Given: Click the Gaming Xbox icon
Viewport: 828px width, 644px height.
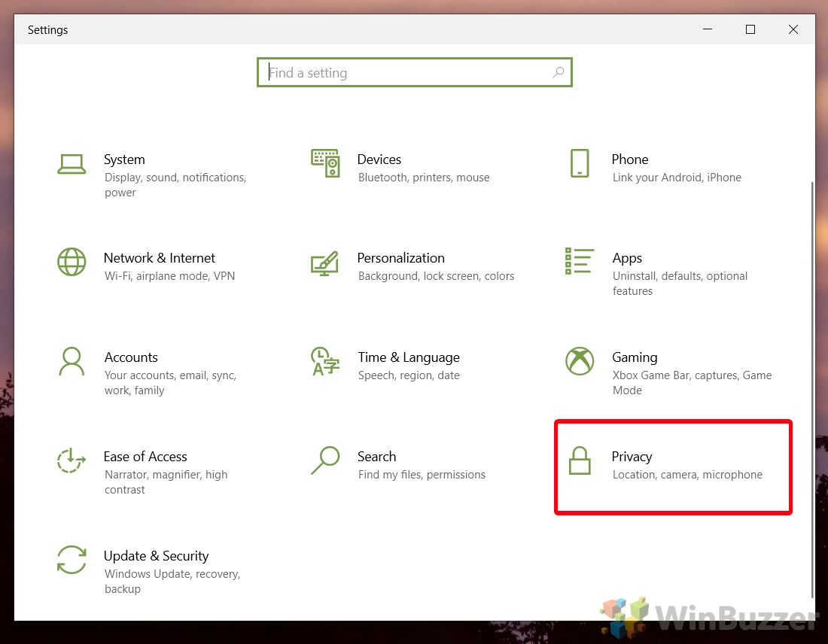Looking at the screenshot, I should 580,361.
